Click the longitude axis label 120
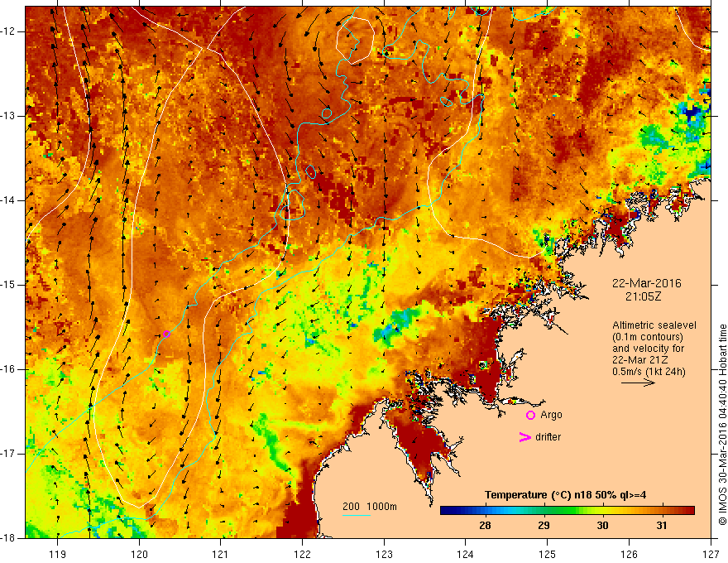The width and height of the screenshot is (728, 563). coord(139,554)
